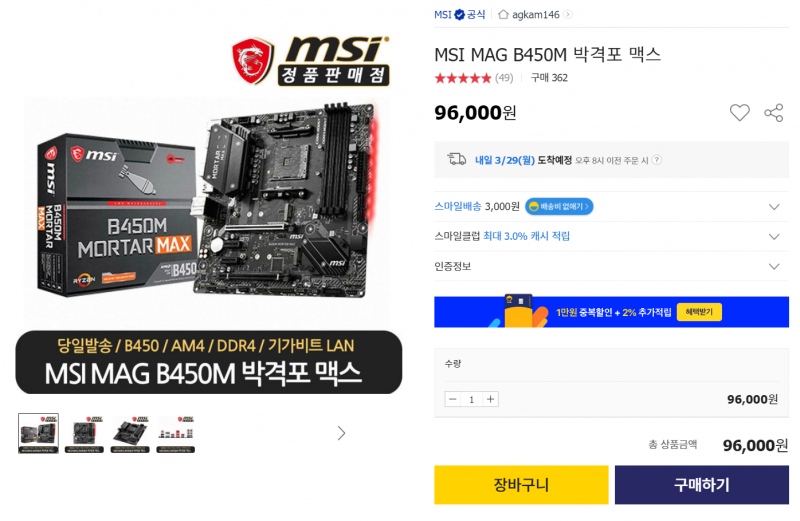Click the 구매하기 buy button
Viewport: 800px width, 521px height.
(702, 484)
